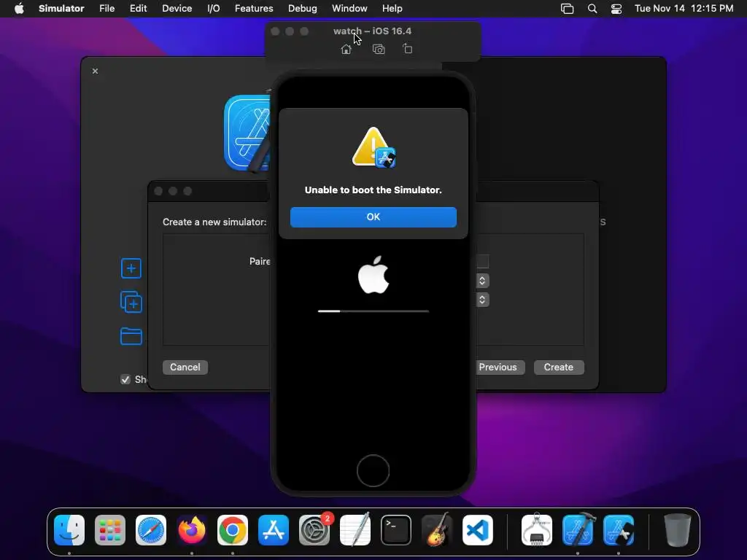Click the Create a new simulator label
Viewport: 747px width, 560px height.
coord(214,222)
